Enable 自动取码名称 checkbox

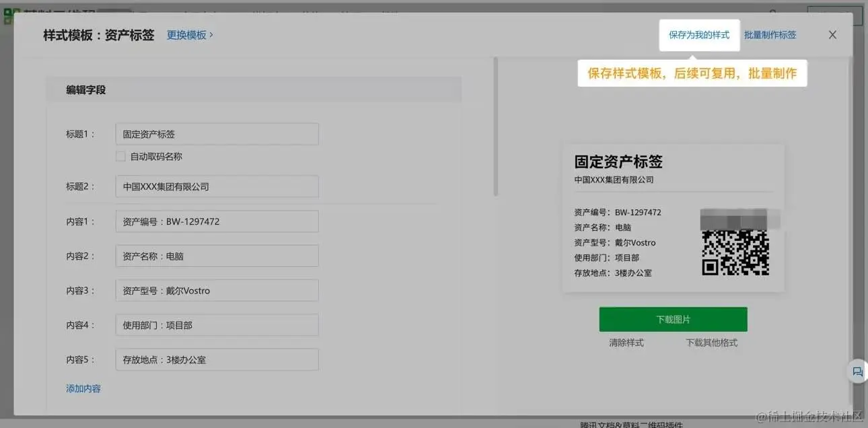click(120, 156)
